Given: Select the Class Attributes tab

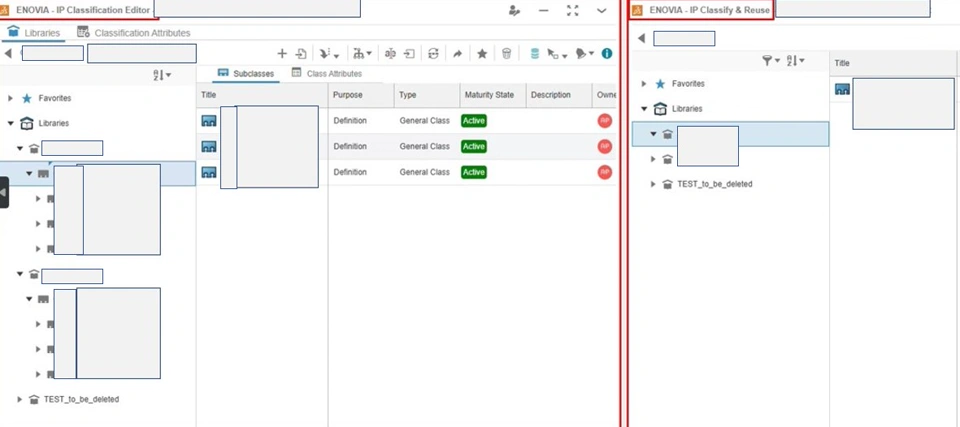Looking at the screenshot, I should [326, 74].
